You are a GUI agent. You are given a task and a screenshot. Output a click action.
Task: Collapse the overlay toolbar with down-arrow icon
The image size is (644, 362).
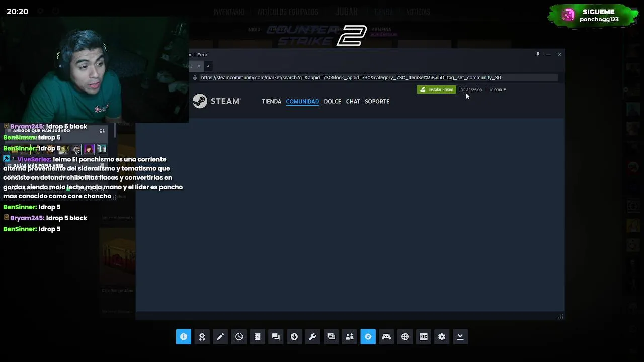tap(460, 337)
